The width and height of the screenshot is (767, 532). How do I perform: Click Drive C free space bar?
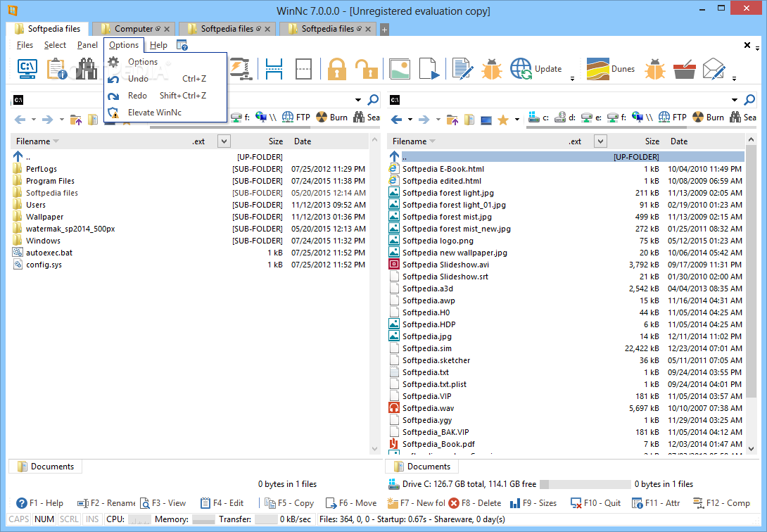[x=585, y=484]
